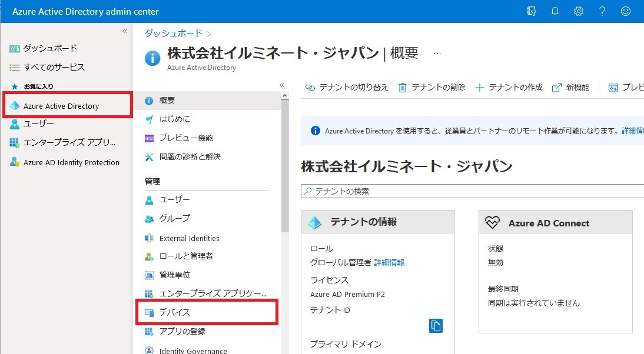Open the ellipsis more options next to 概要
The width and height of the screenshot is (644, 354).
point(437,54)
